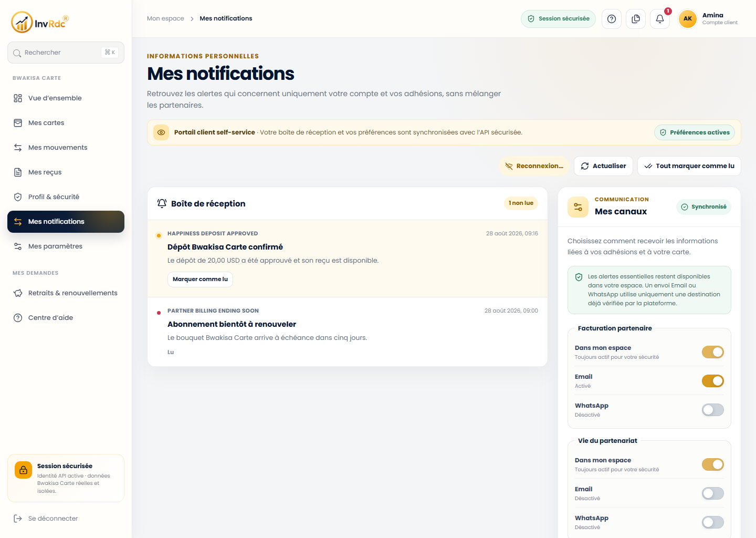The height and width of the screenshot is (538, 756).
Task: Click the Reconnexion… status button
Action: coord(534,166)
